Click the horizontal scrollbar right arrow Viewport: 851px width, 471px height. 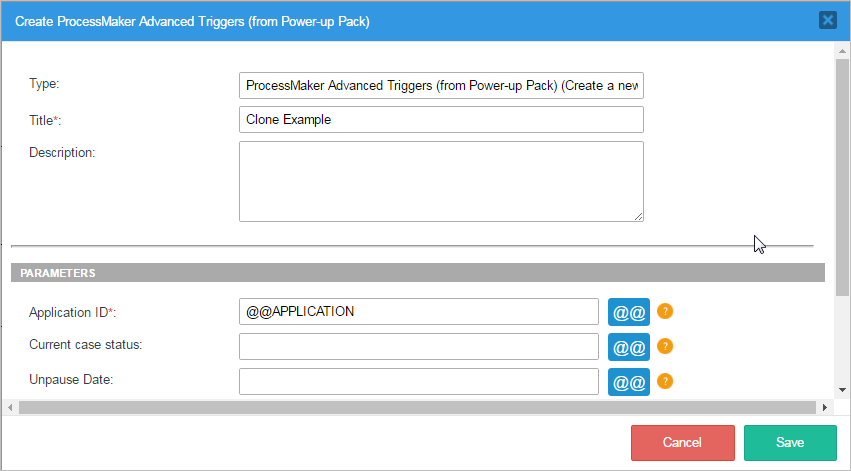click(825, 407)
